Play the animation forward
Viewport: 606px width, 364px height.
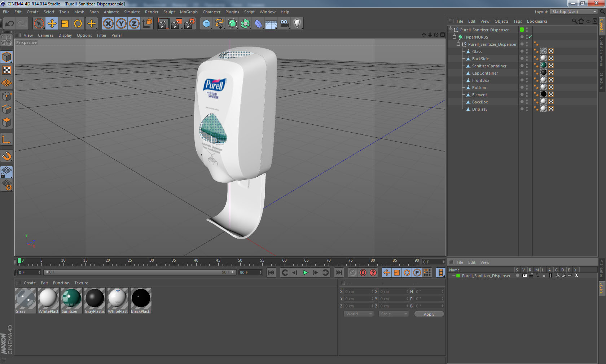pos(305,272)
